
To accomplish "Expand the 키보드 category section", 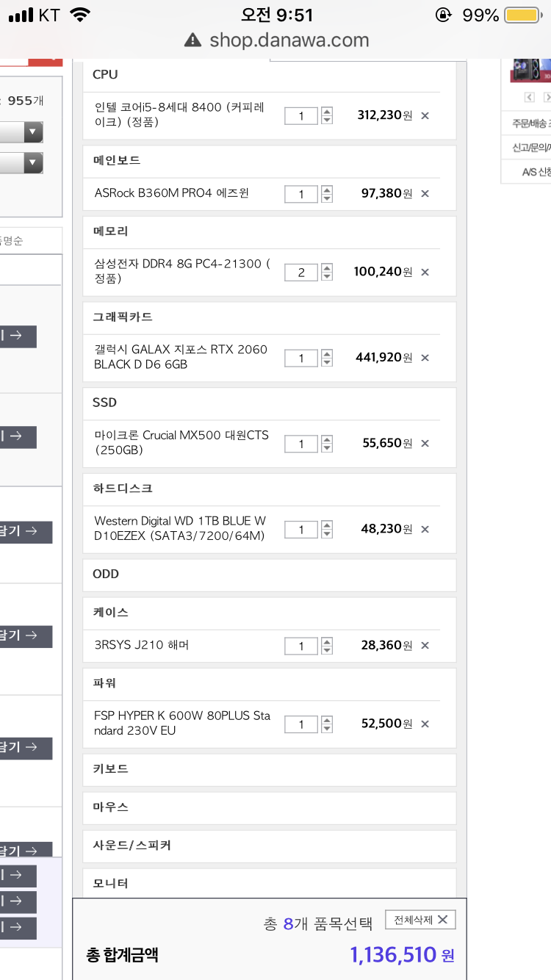I will [269, 769].
